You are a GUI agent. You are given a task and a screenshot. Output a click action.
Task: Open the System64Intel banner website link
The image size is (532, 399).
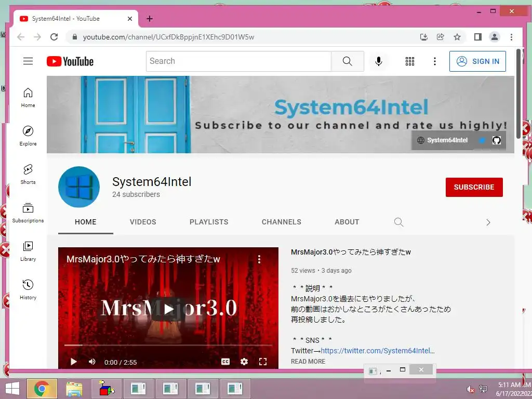click(x=443, y=140)
